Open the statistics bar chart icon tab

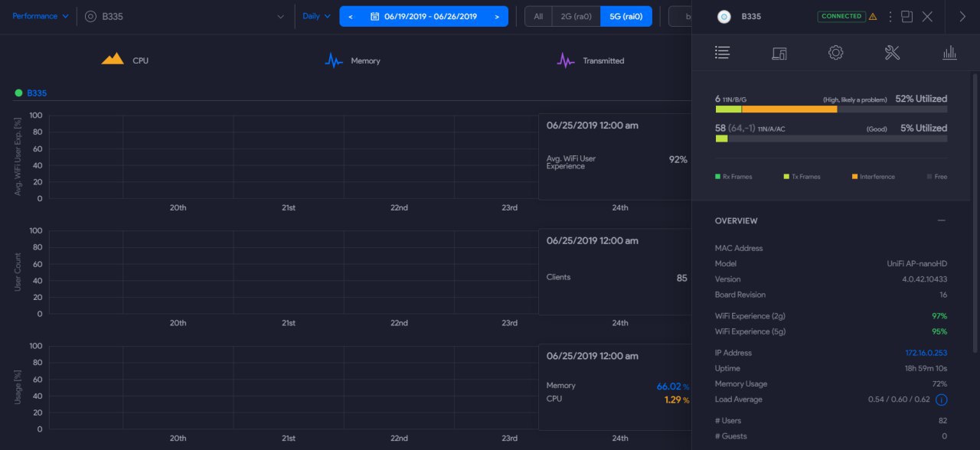tap(949, 53)
